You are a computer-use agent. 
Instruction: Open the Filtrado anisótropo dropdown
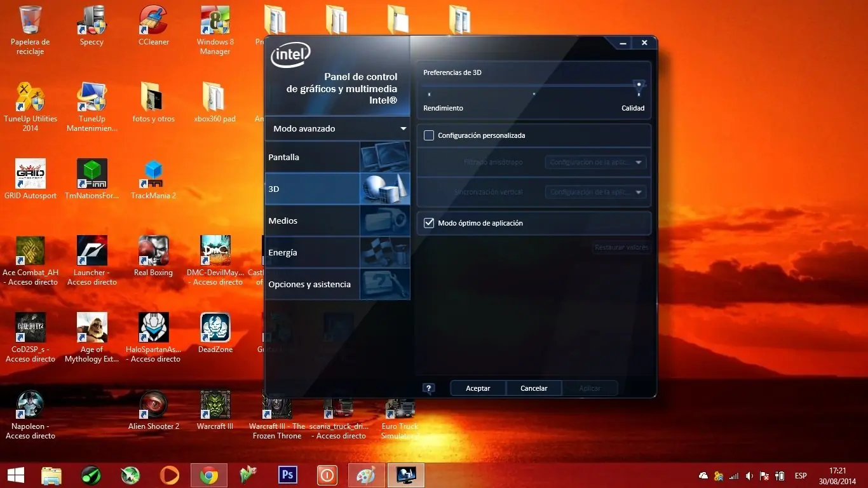click(x=595, y=163)
